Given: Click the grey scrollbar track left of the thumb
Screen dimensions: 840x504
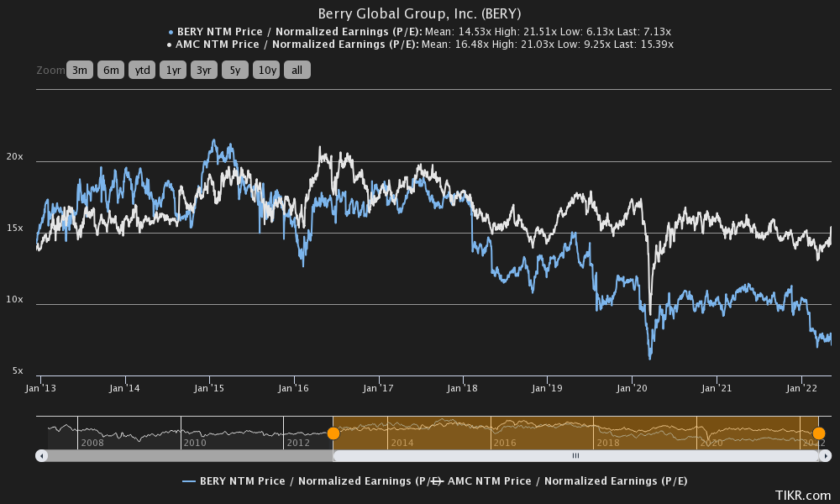Looking at the screenshot, I should click(190, 456).
